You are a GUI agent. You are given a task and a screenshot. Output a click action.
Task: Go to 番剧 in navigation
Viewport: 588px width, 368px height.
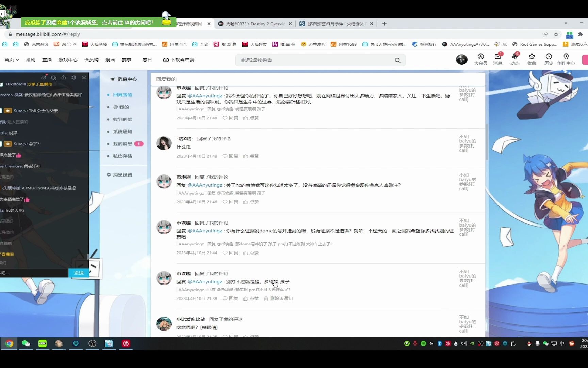point(31,60)
